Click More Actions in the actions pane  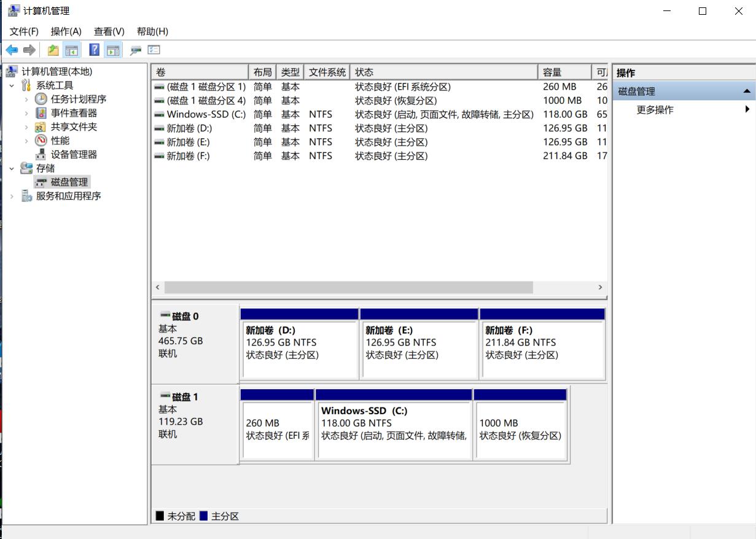click(655, 110)
